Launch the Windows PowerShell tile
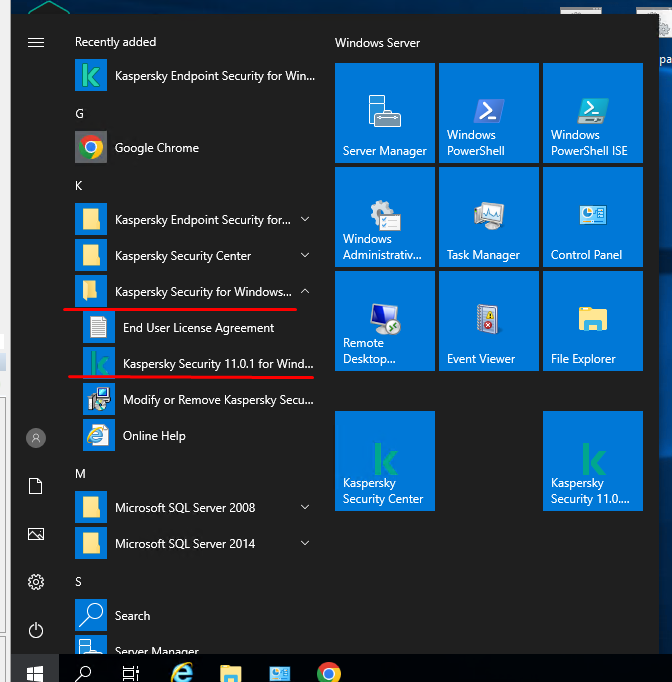 (489, 112)
